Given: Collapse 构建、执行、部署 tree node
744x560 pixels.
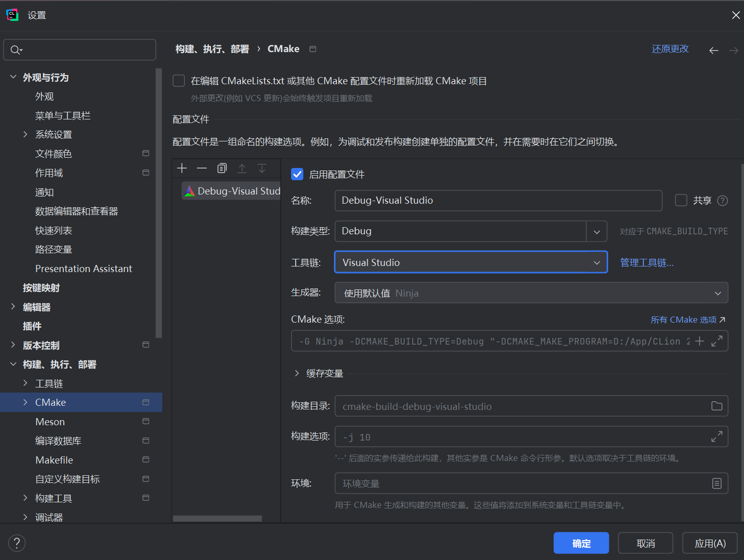Looking at the screenshot, I should coord(13,364).
